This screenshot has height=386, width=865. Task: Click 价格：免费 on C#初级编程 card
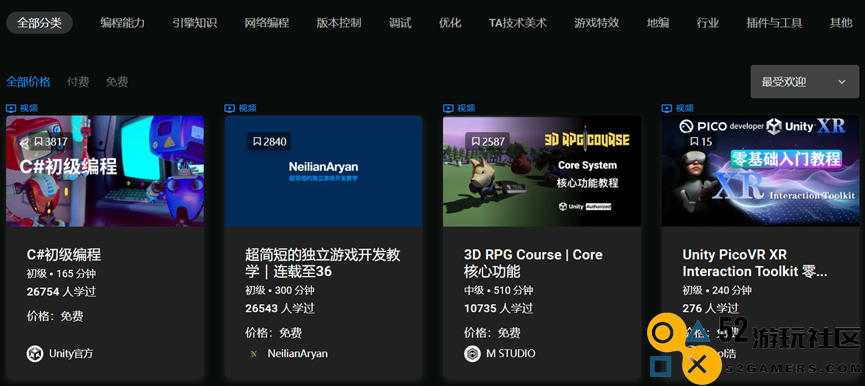pos(55,317)
